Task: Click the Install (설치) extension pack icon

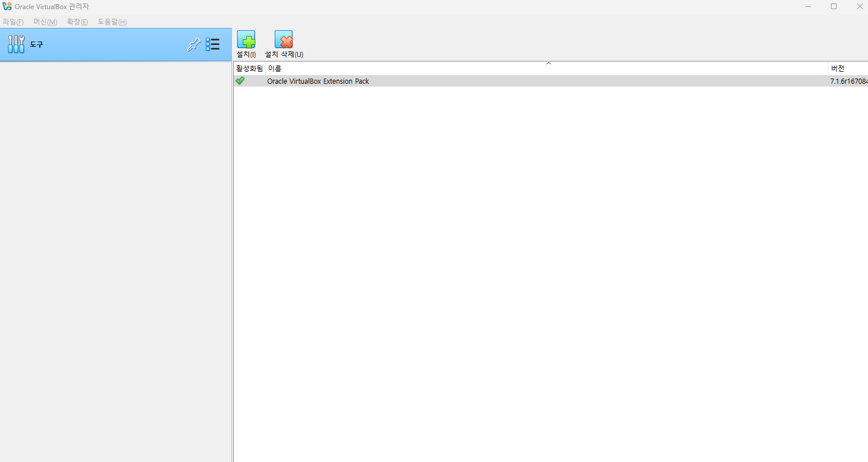Action: pyautogui.click(x=246, y=40)
